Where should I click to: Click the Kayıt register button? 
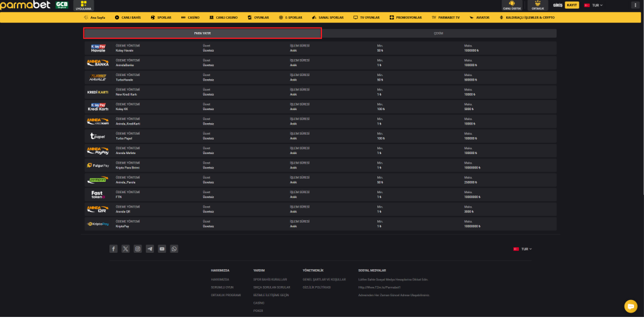point(572,5)
